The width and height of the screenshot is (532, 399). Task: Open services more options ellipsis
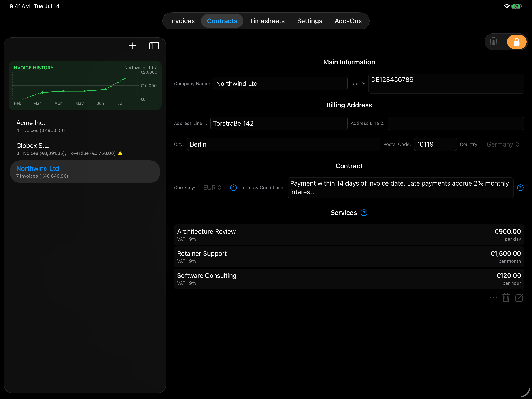[x=493, y=298]
